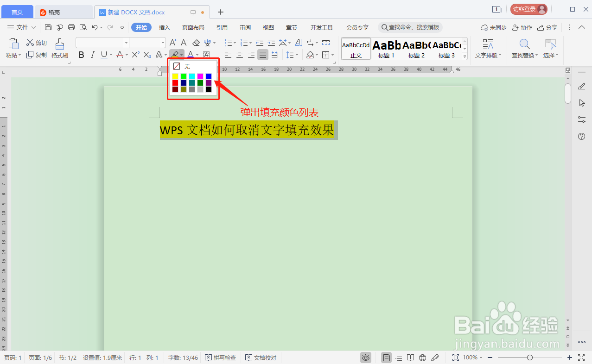Image resolution: width=592 pixels, height=364 pixels.
Task: Click the 协作 (Collaborate) button
Action: 522,27
